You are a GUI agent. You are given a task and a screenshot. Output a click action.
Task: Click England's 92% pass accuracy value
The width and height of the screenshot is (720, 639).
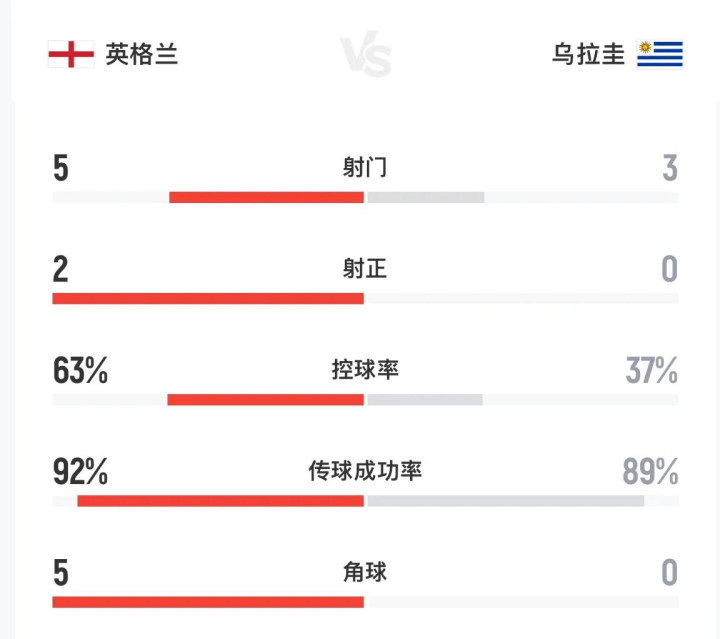click(x=80, y=472)
